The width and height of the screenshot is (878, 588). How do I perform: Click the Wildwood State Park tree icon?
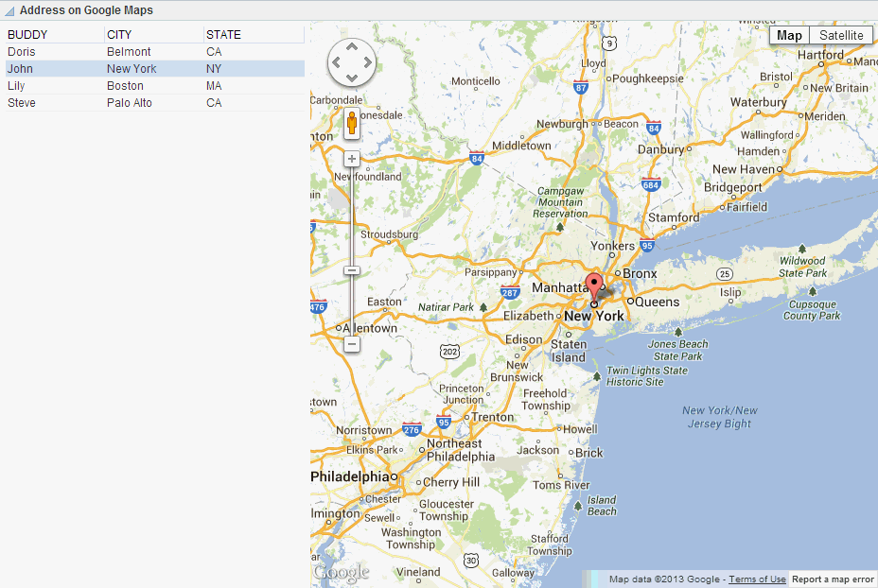click(802, 249)
